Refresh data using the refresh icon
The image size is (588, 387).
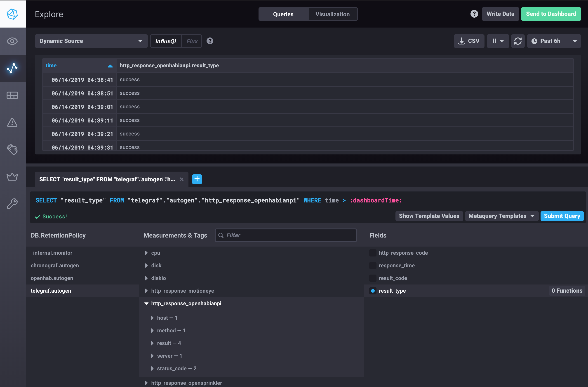pos(518,41)
